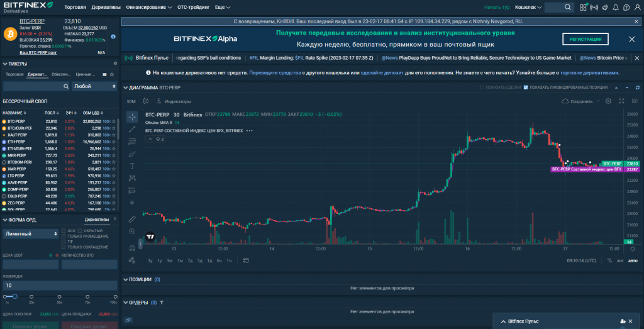Open the 'Кошелек' dropdown

pos(528,7)
